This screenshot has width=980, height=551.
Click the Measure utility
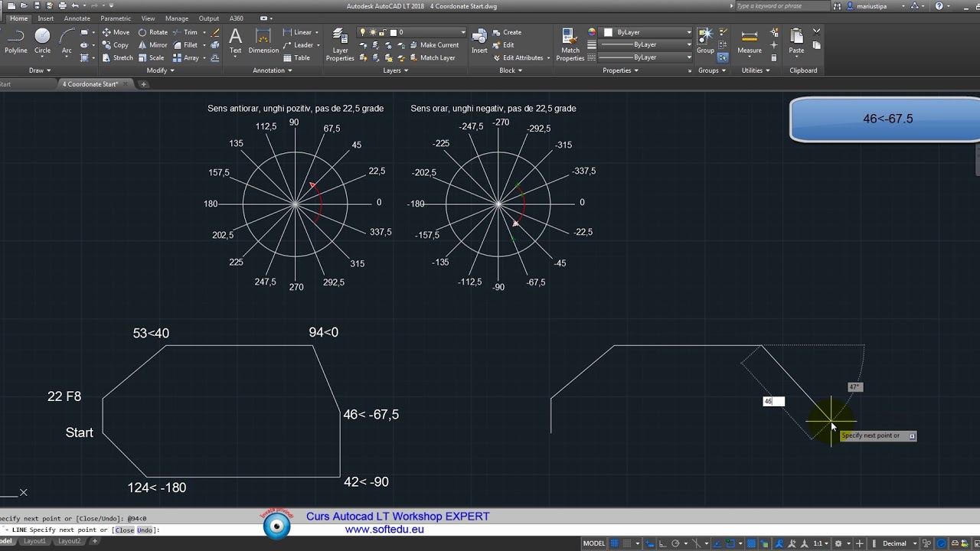tap(750, 42)
